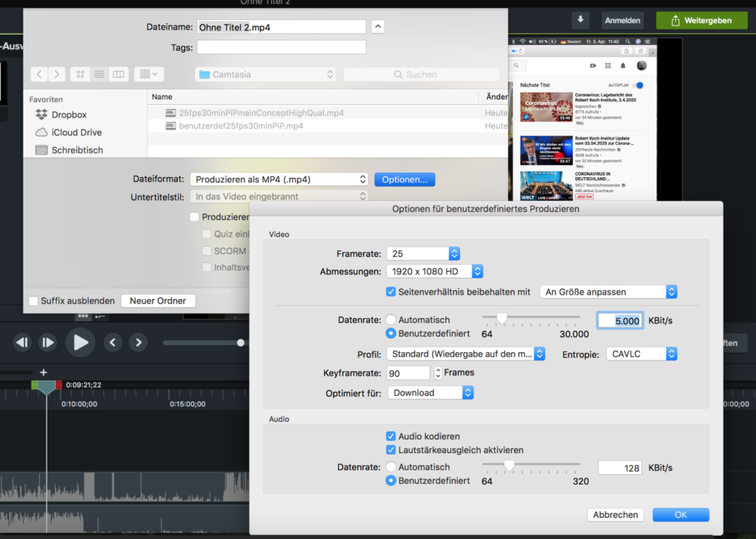Open the Abmessungen dropdown
This screenshot has width=756, height=539.
click(435, 272)
